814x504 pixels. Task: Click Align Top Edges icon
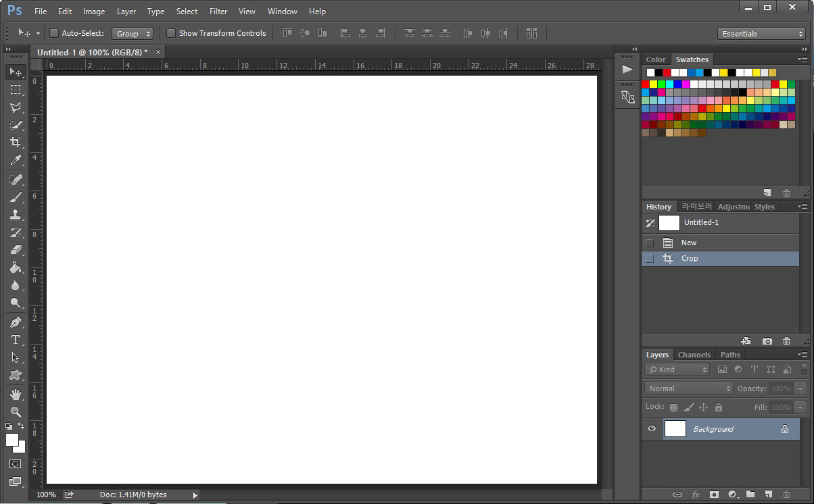click(x=287, y=33)
